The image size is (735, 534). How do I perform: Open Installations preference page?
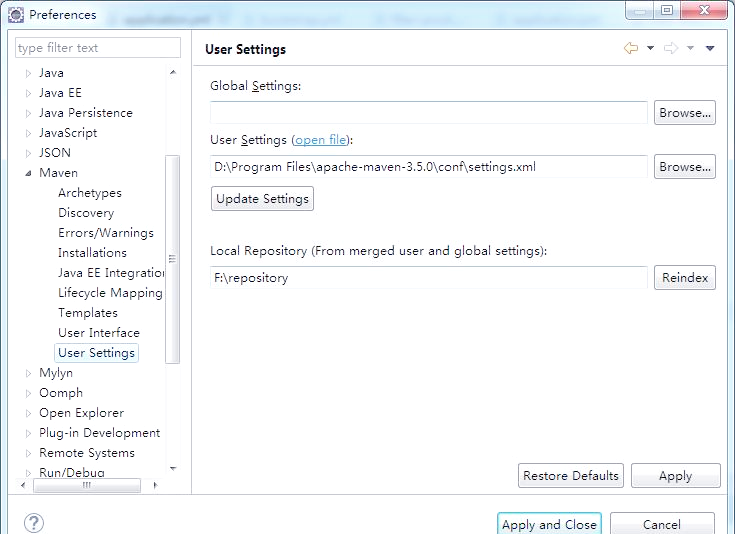pos(92,253)
